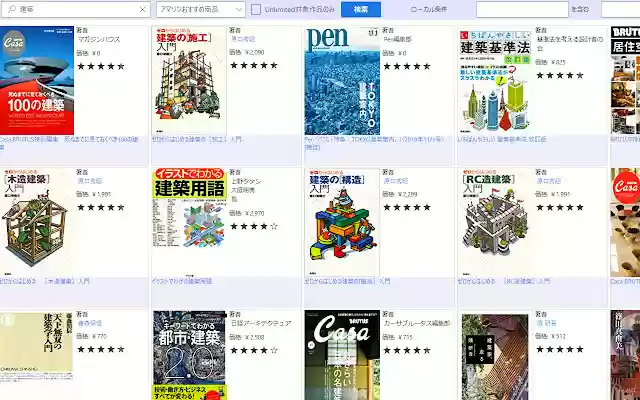Open the アマゾンおすすめ商品 sort dropdown
This screenshot has height=400, width=640.
pyautogui.click(x=200, y=9)
